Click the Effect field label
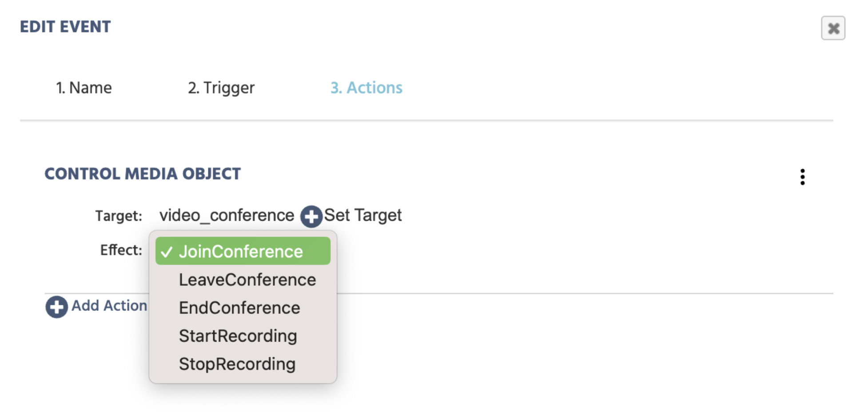The image size is (868, 414). coord(121,250)
